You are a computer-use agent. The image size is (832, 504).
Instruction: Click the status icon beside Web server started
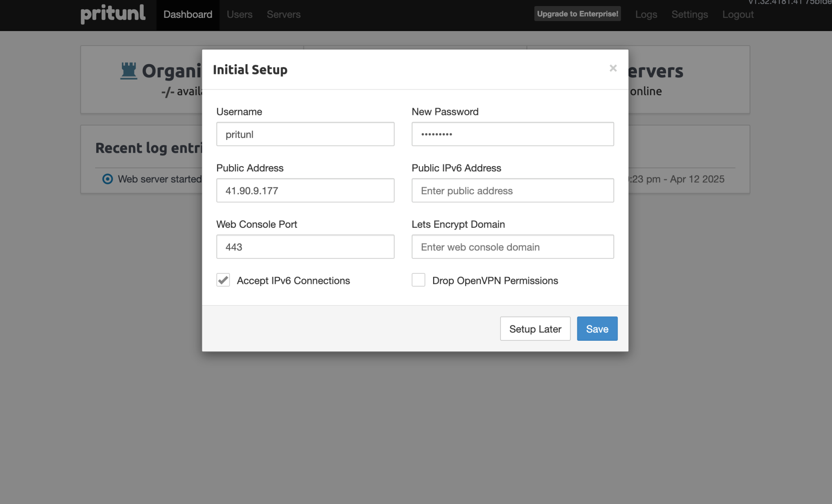107,179
